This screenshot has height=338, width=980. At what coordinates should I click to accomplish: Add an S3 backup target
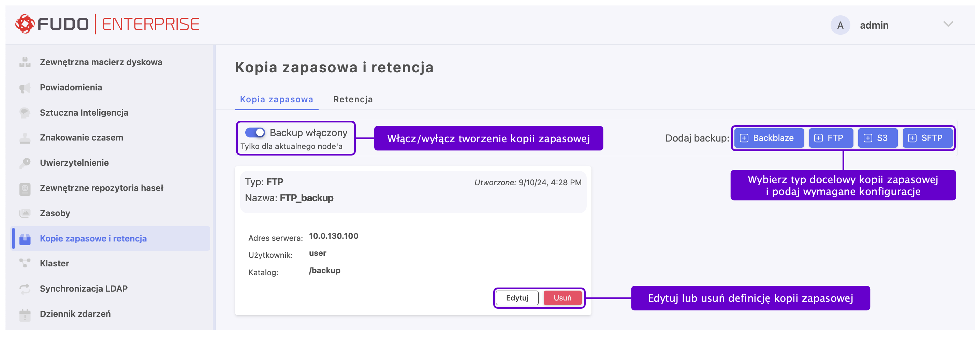click(877, 138)
